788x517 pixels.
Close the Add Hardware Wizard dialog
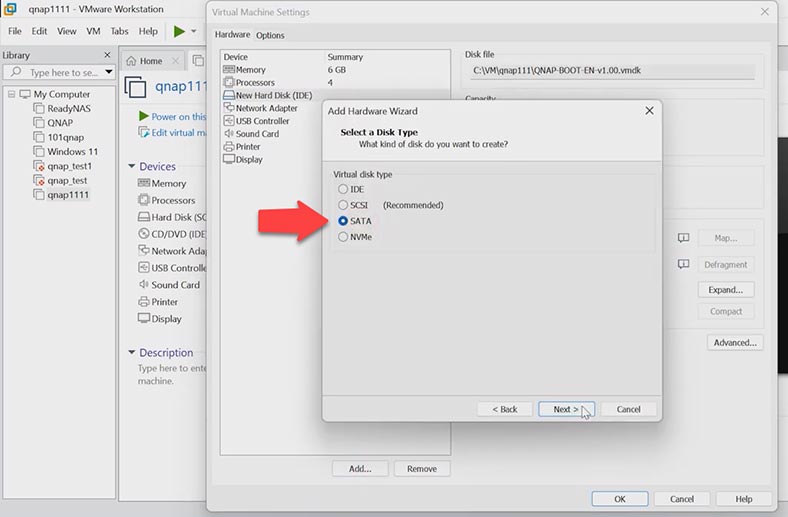[x=649, y=111]
